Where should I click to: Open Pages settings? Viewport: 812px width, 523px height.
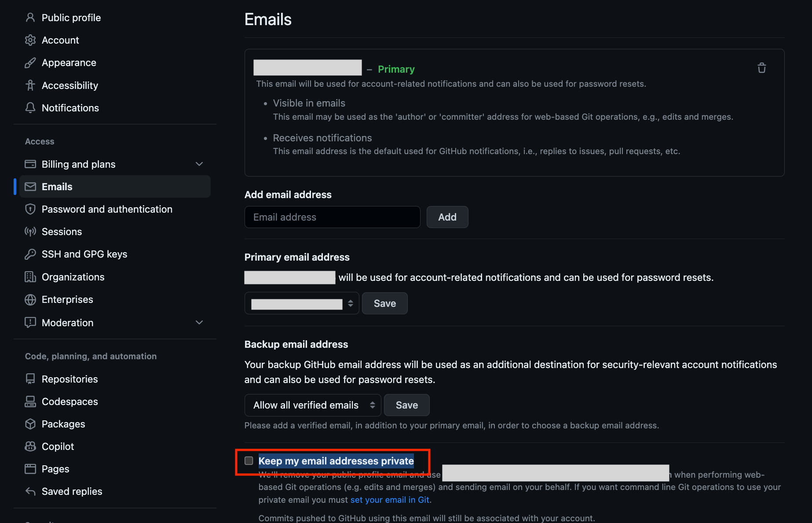[x=55, y=469]
